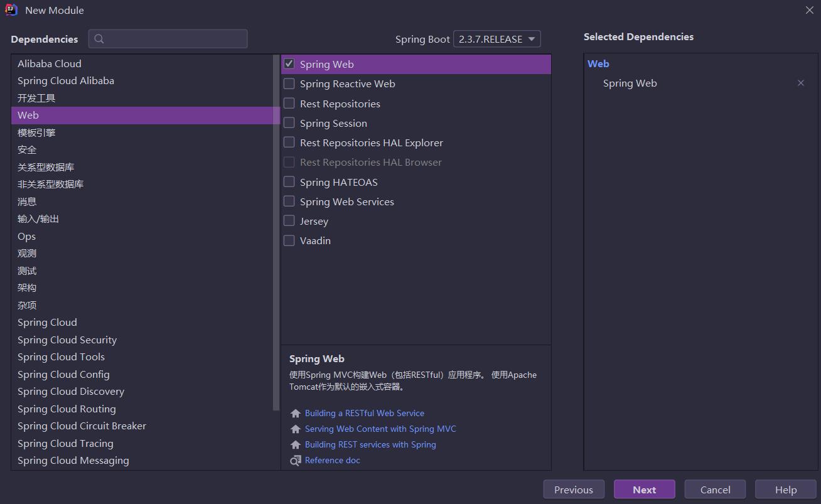Select the Alibaba Cloud category

142,63
